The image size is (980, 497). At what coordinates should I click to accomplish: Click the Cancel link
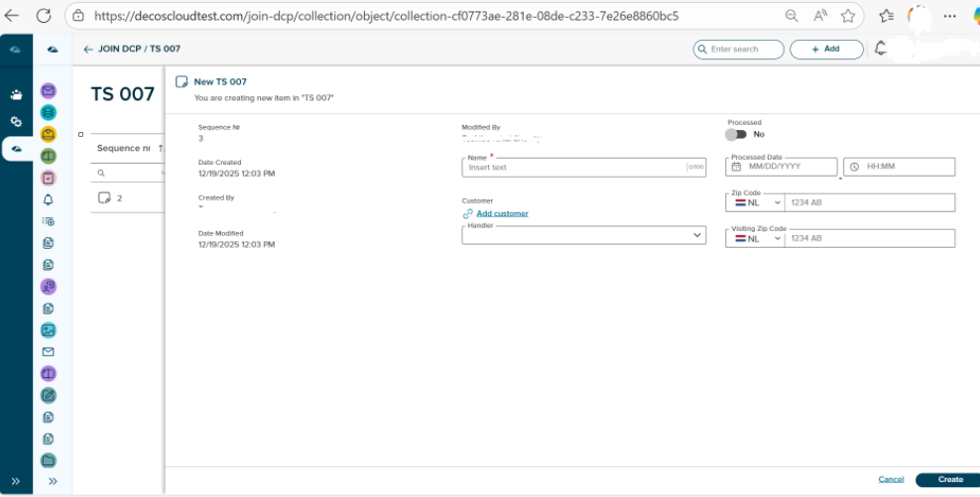click(891, 480)
